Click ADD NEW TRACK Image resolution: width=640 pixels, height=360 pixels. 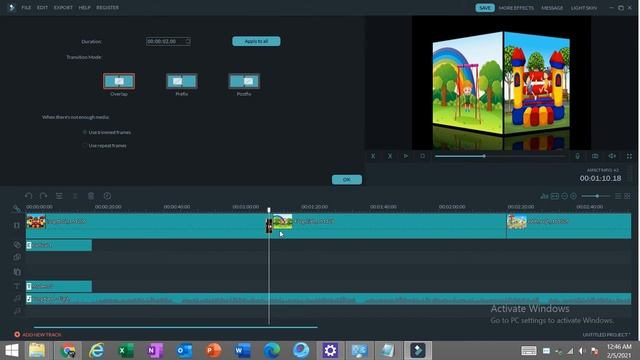pos(38,334)
